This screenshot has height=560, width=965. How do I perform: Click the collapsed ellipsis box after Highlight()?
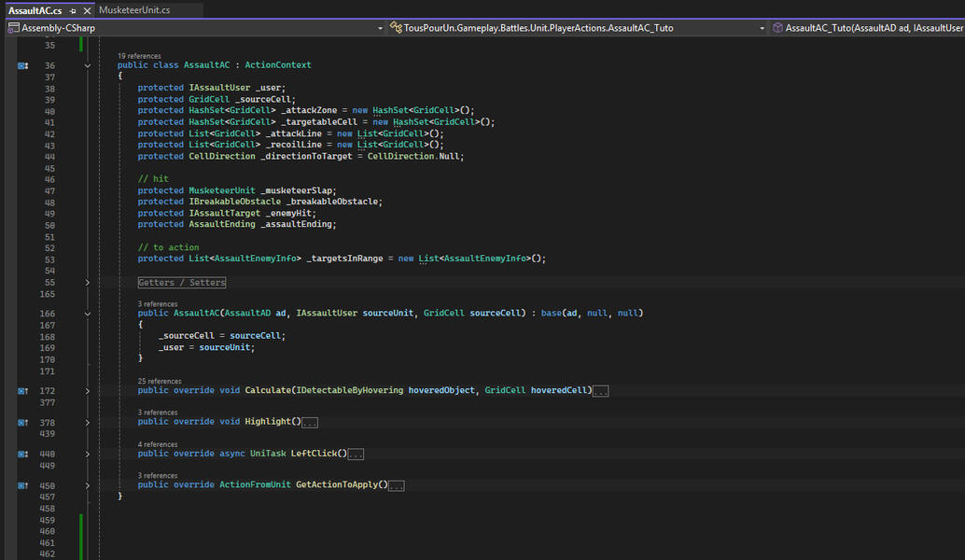(x=310, y=423)
